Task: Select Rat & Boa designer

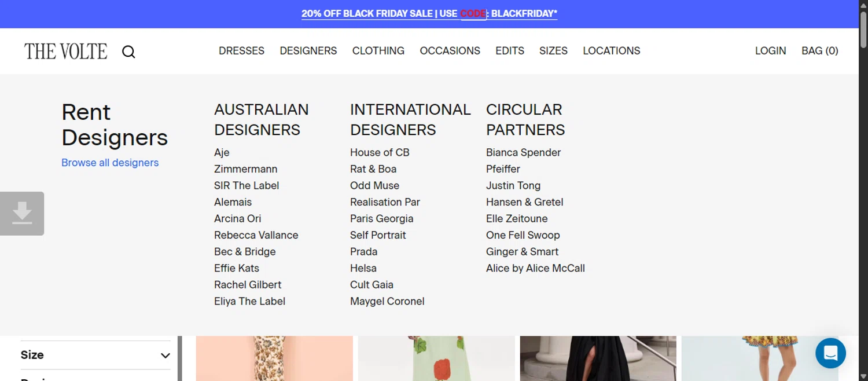Action: click(373, 169)
